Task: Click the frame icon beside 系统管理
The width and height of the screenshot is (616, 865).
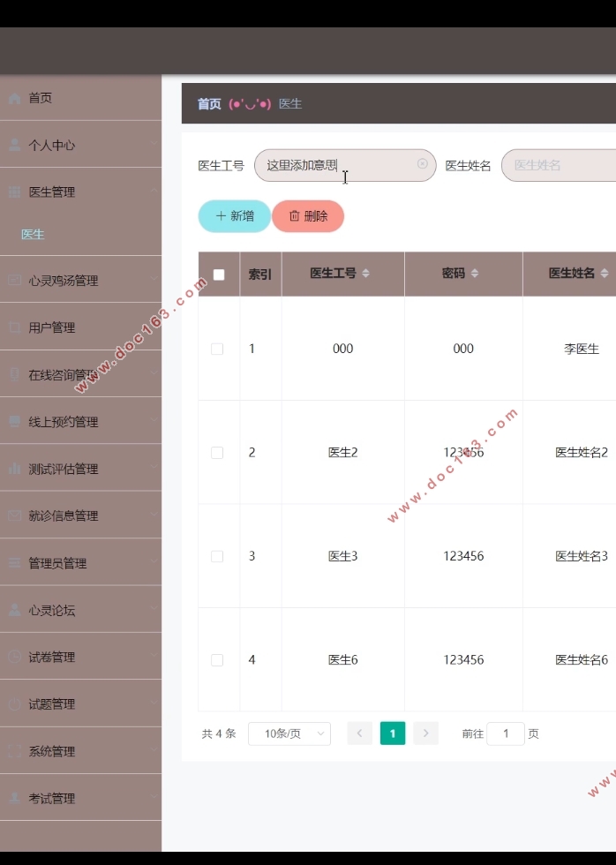Action: [x=15, y=751]
